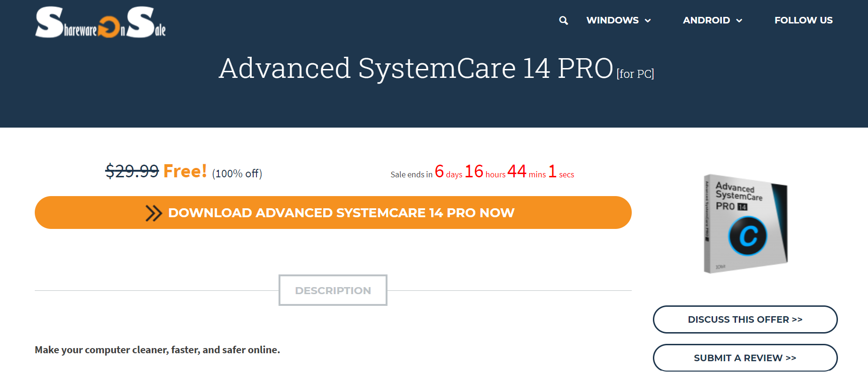Click the SharewareOnSale logo
868x372 pixels.
[101, 22]
